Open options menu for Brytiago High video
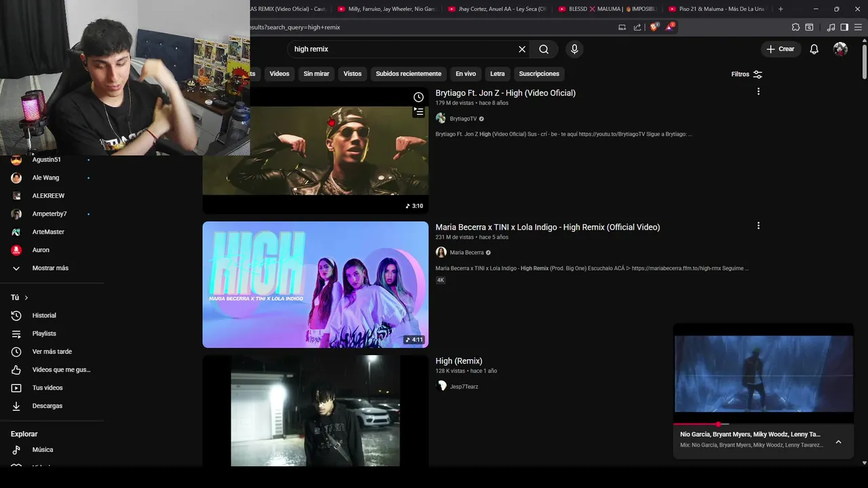 [758, 91]
